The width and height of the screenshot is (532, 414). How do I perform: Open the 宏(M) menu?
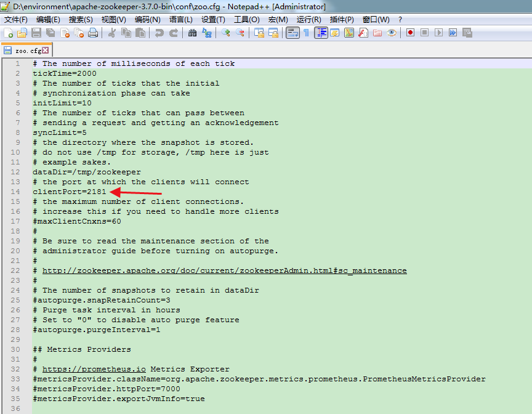[x=278, y=20]
